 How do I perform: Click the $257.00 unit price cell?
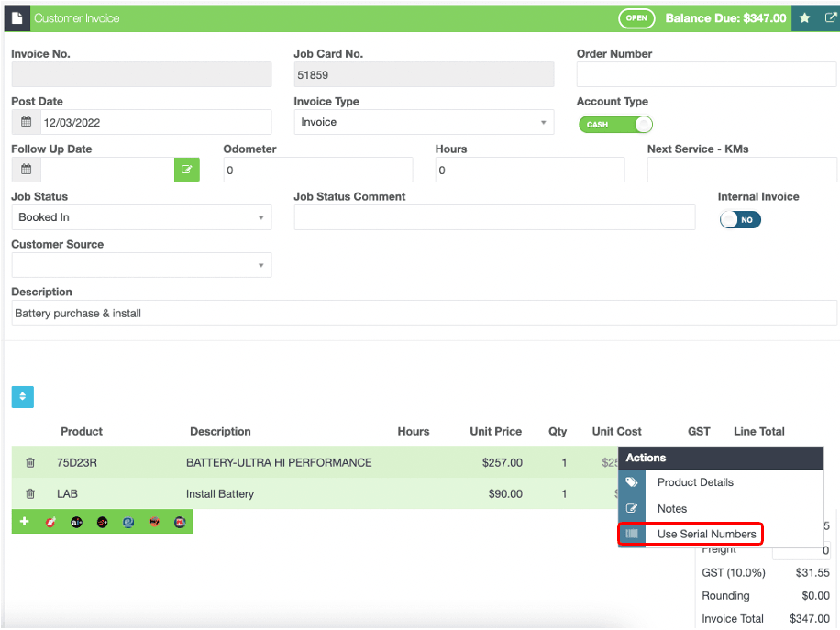click(502, 462)
